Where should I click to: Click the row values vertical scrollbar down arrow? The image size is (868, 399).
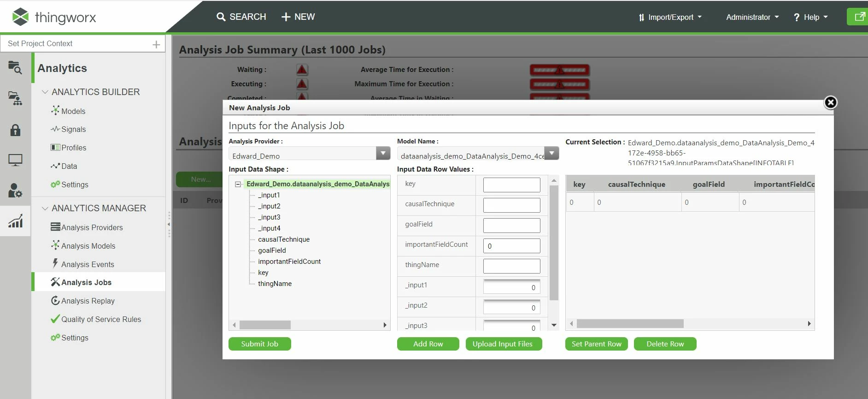coord(554,325)
